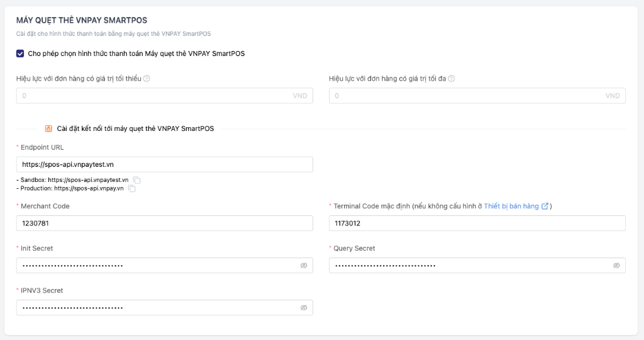
Task: Copy the Production endpoint URL
Action: (x=132, y=188)
